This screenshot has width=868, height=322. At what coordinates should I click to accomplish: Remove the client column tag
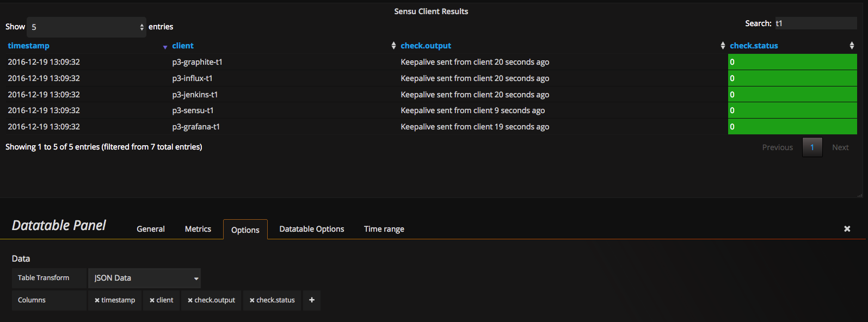coord(152,300)
